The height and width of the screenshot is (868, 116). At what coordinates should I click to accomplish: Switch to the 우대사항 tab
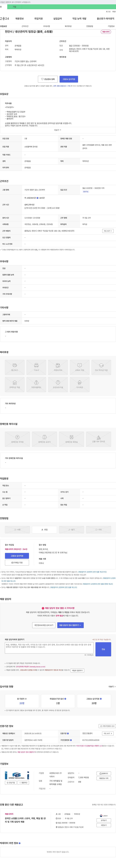click(x=47, y=26)
